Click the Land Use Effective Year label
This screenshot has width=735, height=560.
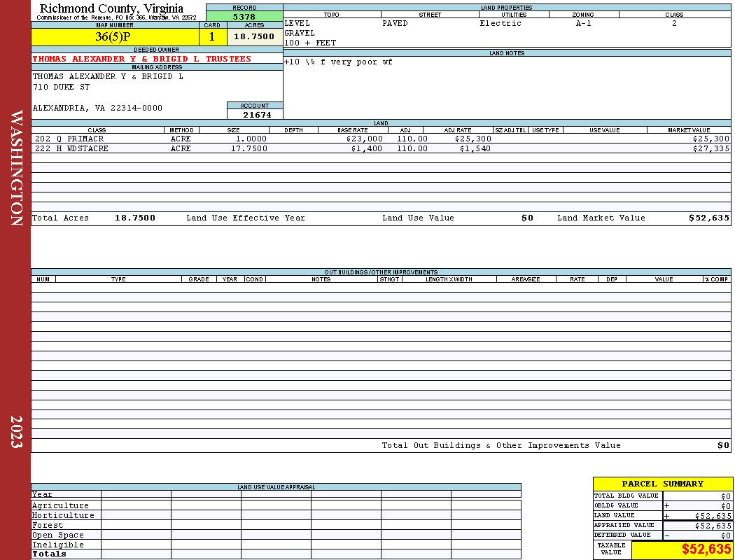(246, 218)
